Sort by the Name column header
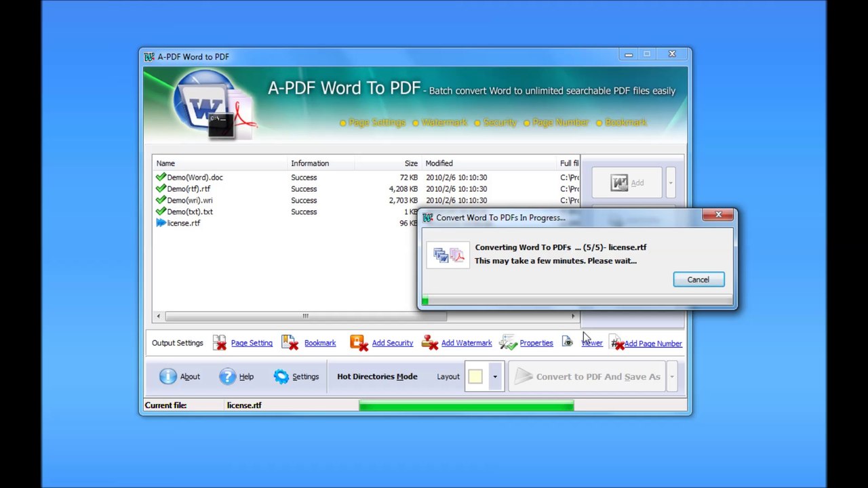This screenshot has width=868, height=488. [x=220, y=163]
